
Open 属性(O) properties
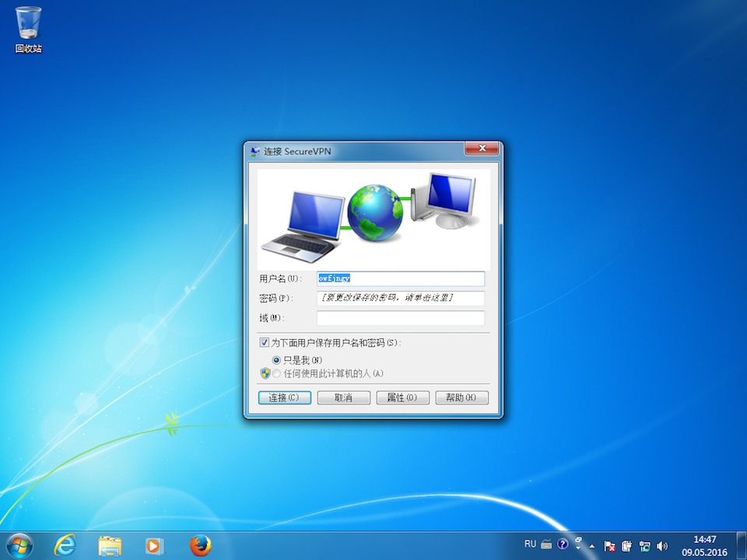tap(402, 397)
